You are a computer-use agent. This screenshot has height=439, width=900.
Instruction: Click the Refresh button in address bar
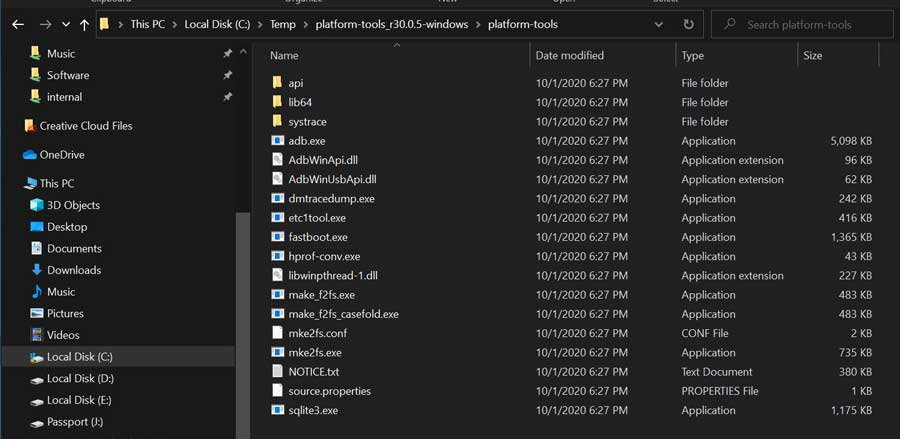coord(688,25)
